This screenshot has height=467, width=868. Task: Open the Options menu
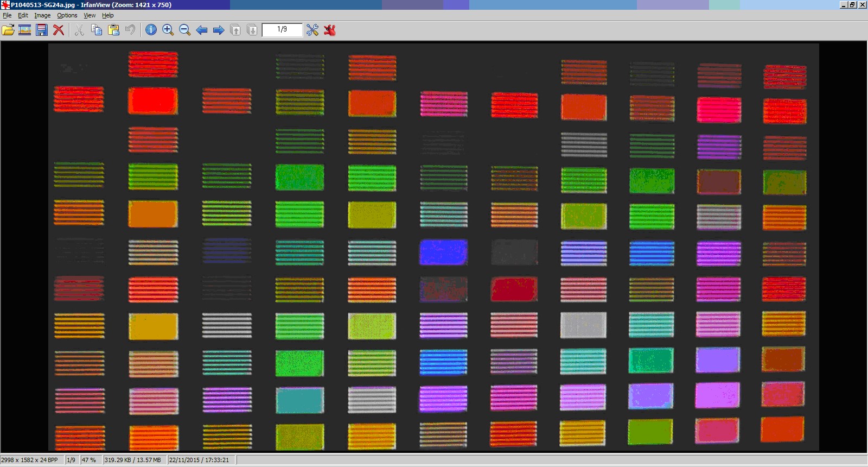pyautogui.click(x=67, y=15)
